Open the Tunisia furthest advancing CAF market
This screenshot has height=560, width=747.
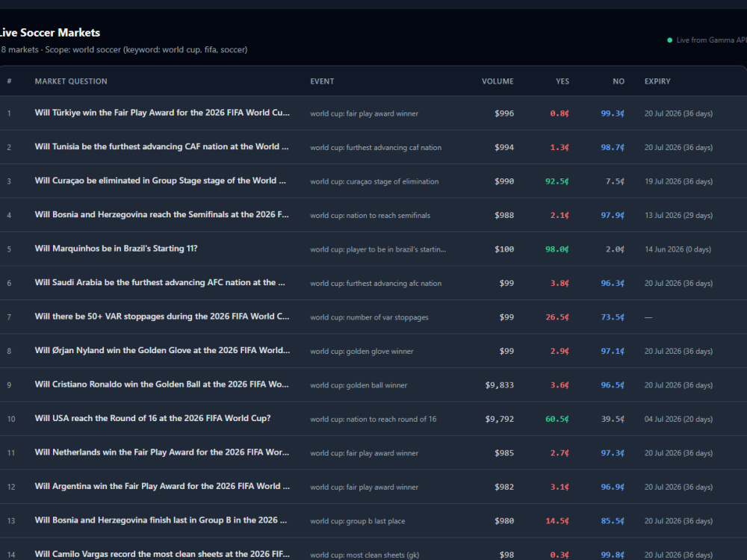pos(161,146)
